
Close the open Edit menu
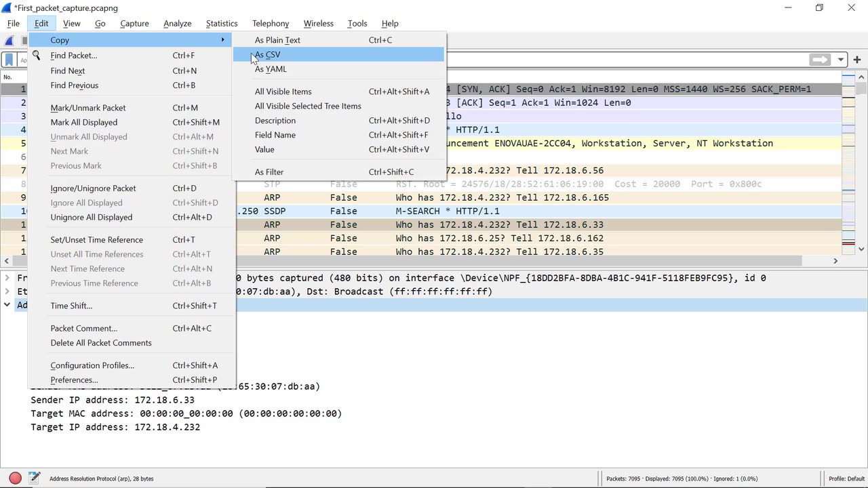[x=41, y=23]
